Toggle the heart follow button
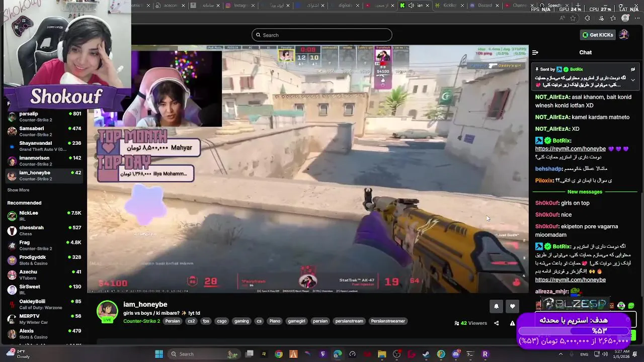This screenshot has height=362, width=644. [x=512, y=306]
